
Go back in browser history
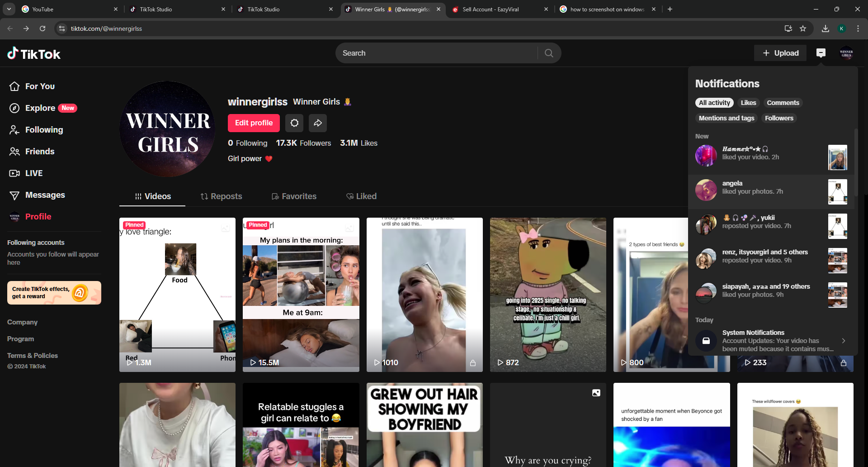click(x=10, y=29)
